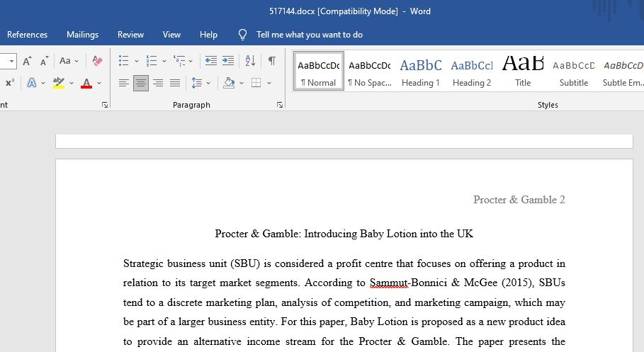Expand the Numbering library dropdown arrow
This screenshot has width=644, height=352.
[x=164, y=61]
